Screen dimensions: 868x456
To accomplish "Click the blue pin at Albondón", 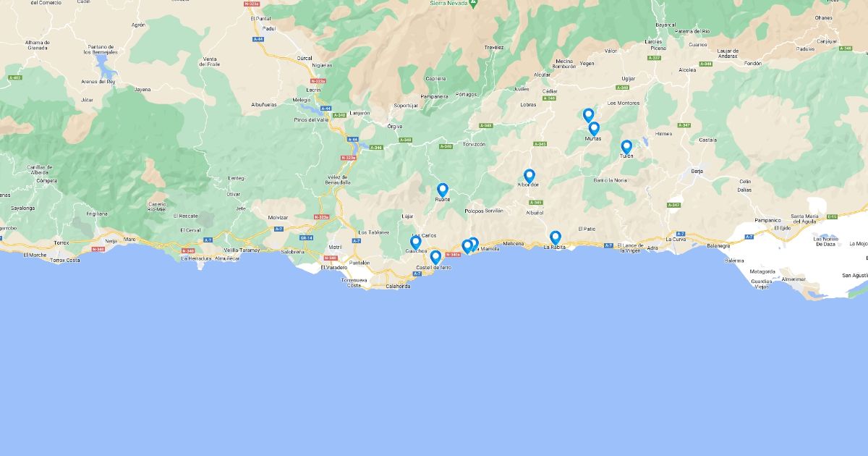I will [529, 176].
